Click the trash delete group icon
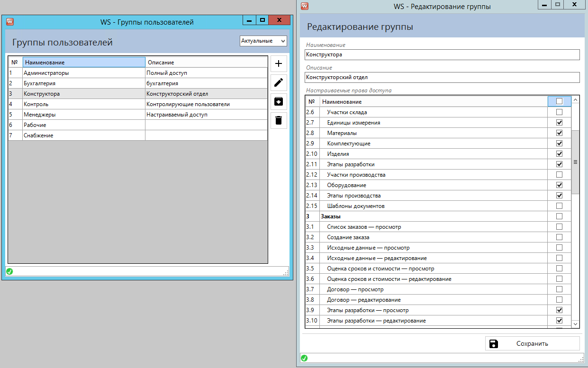 (x=279, y=120)
